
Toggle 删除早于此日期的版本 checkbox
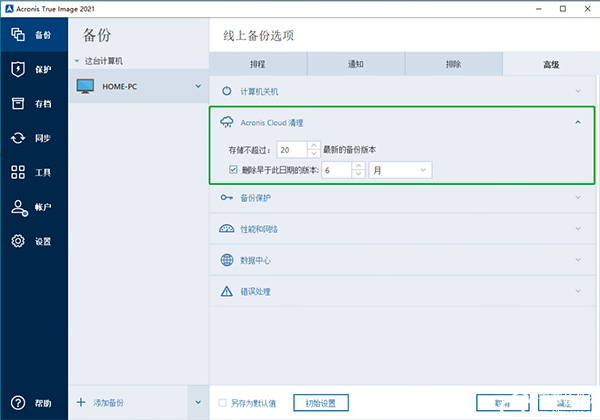point(233,171)
